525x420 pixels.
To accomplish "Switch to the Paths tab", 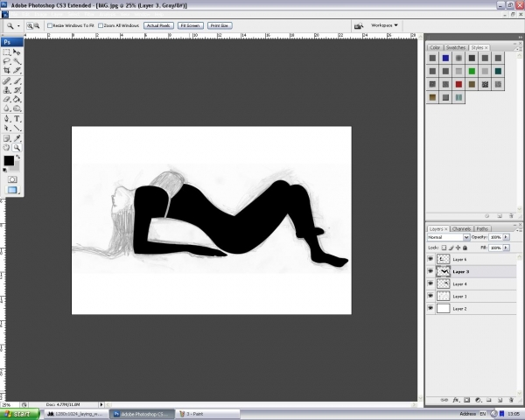I will 482,228.
